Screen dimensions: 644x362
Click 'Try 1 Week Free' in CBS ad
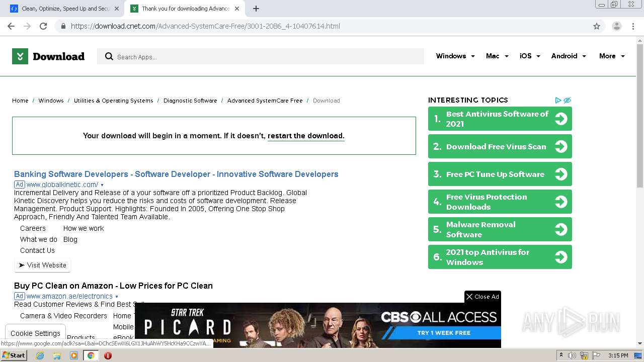444,333
